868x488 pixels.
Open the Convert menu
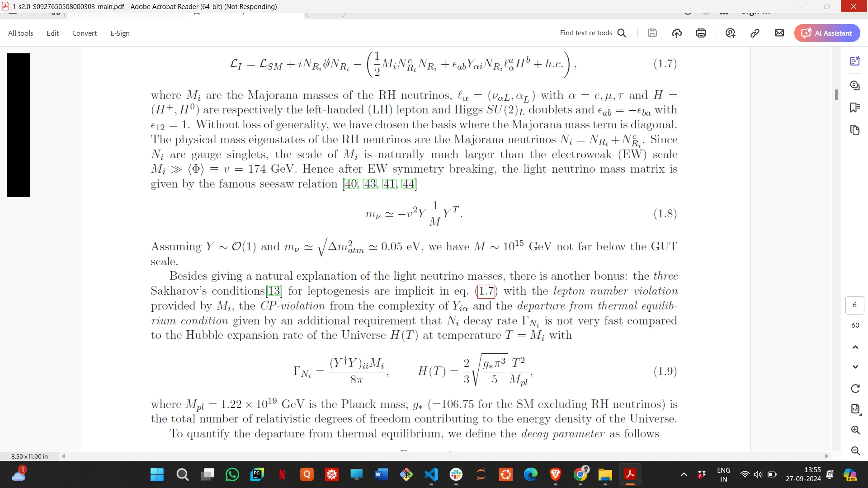tap(84, 33)
